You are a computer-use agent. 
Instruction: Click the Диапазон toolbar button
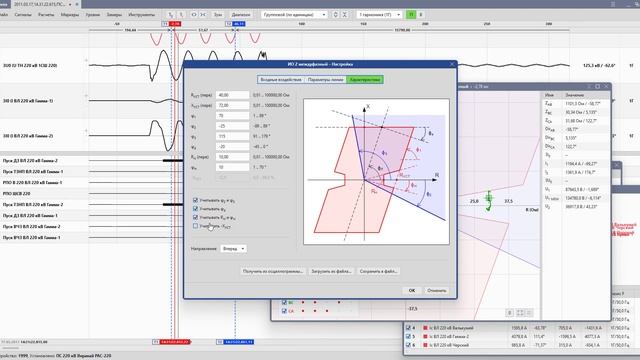[x=241, y=15]
